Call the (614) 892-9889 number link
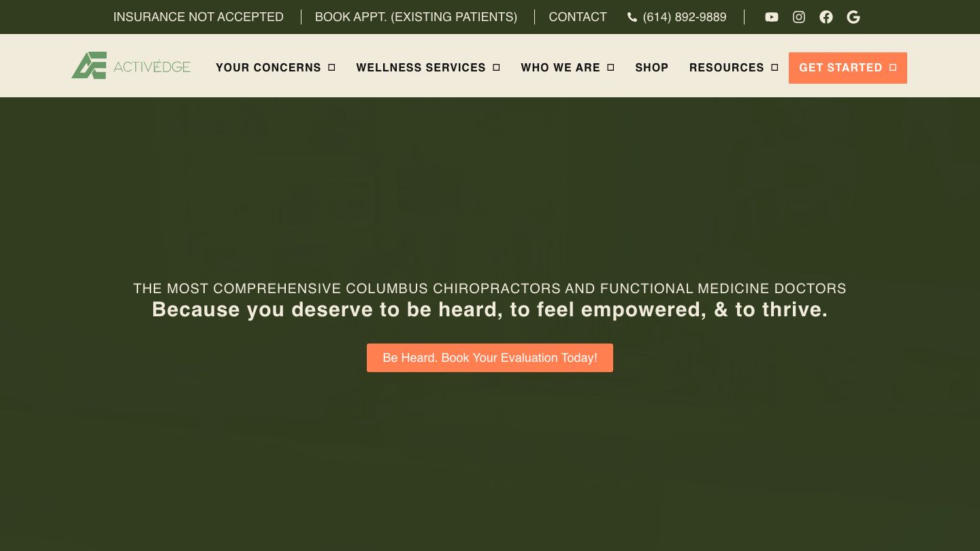This screenshot has width=980, height=551. 684,17
